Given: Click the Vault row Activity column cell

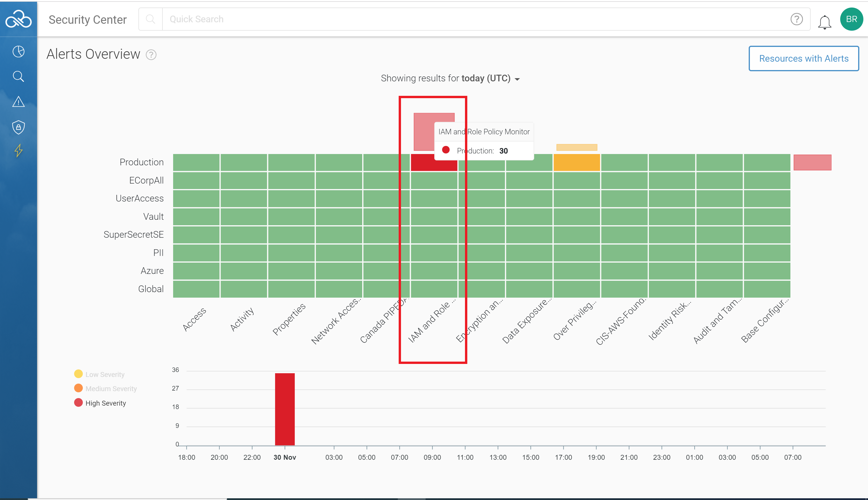Looking at the screenshot, I should click(x=244, y=217).
